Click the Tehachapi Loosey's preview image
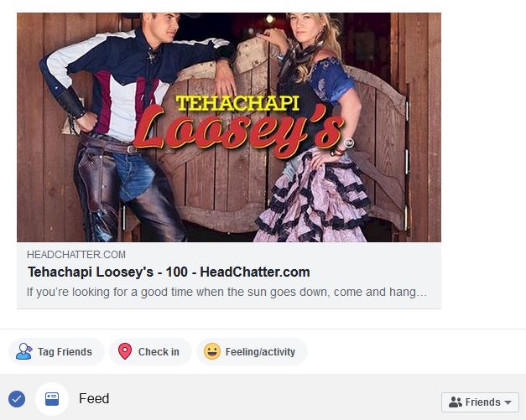The height and width of the screenshot is (420, 526). [x=229, y=127]
